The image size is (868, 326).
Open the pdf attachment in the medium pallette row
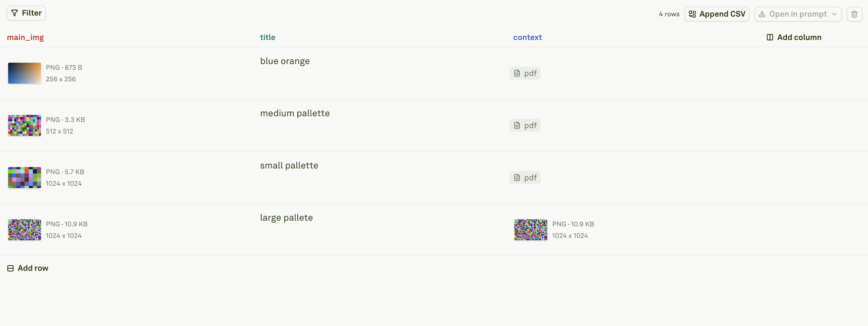(x=525, y=125)
